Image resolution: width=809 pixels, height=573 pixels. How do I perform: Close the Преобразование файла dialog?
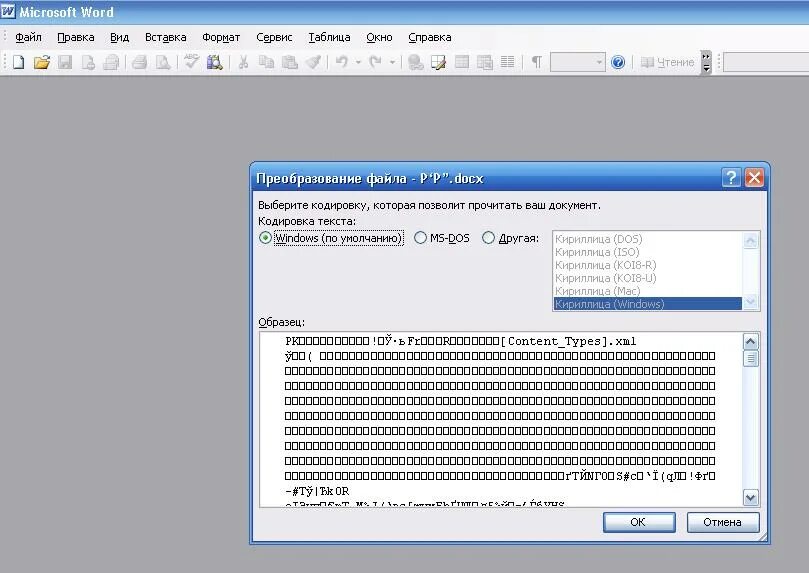(754, 178)
